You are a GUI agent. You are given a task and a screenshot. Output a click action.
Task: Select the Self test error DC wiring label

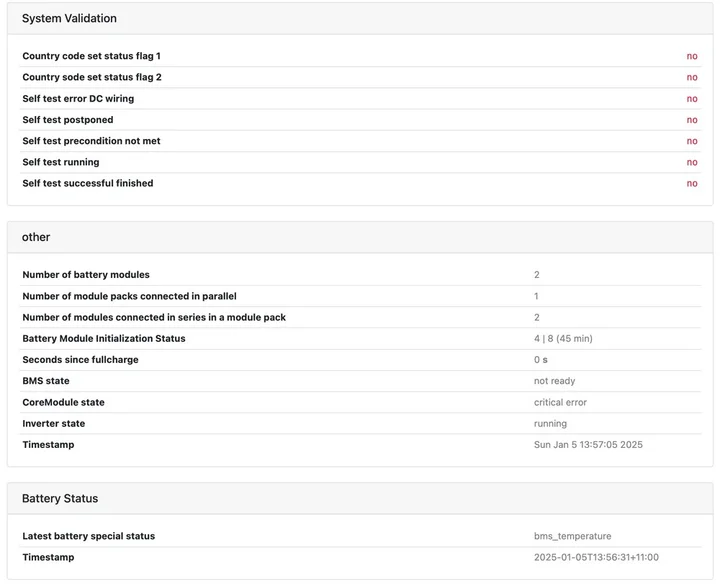pyautogui.click(x=78, y=99)
